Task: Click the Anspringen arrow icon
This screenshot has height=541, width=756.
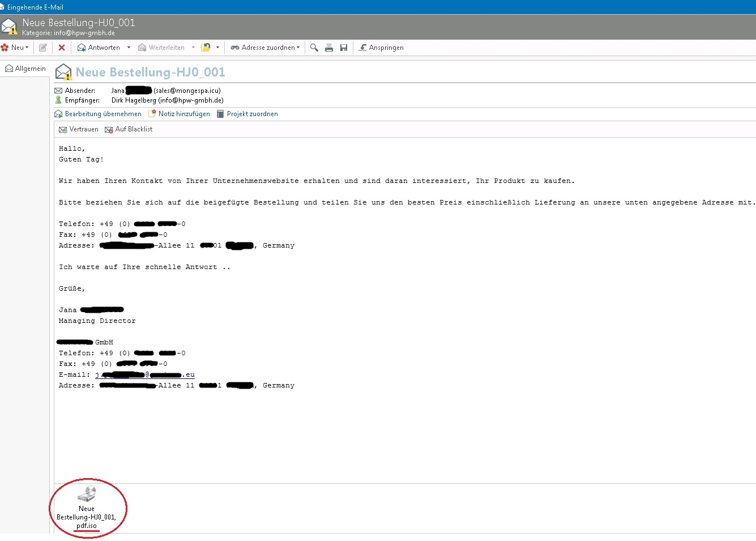Action: pos(363,48)
